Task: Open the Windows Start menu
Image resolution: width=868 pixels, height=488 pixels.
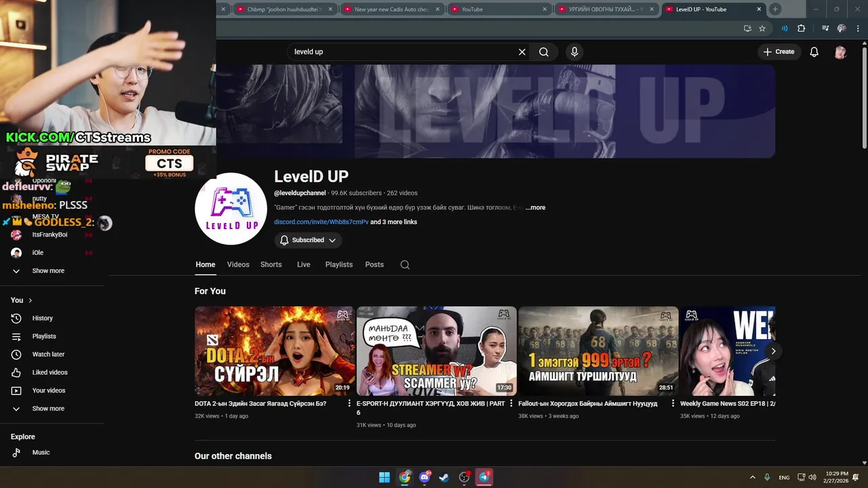Action: point(384,477)
